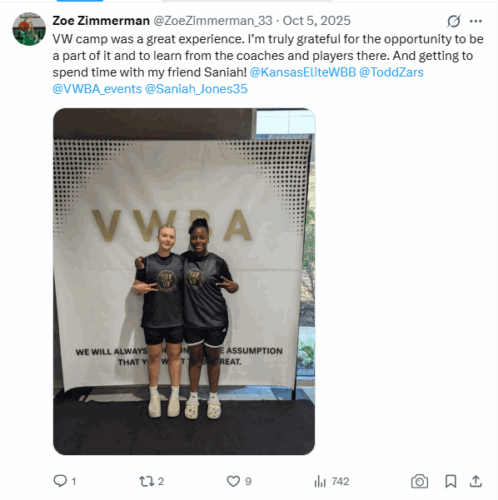Visit the @ToddZars mention

point(391,72)
